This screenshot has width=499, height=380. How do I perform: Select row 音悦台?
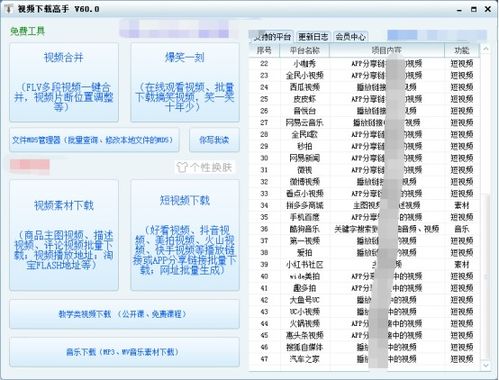coord(364,111)
